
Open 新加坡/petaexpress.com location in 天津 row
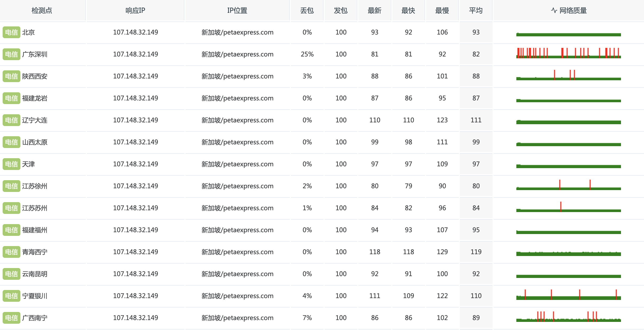click(238, 164)
